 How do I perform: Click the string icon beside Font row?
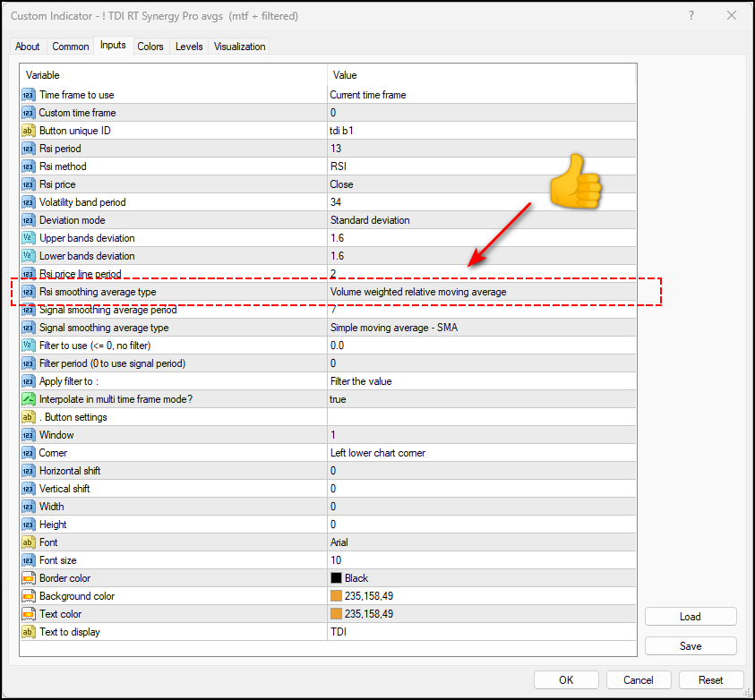(29, 542)
